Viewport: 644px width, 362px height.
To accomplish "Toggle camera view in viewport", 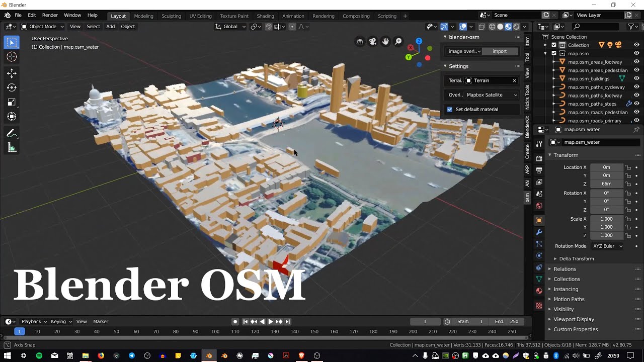I will tap(373, 42).
